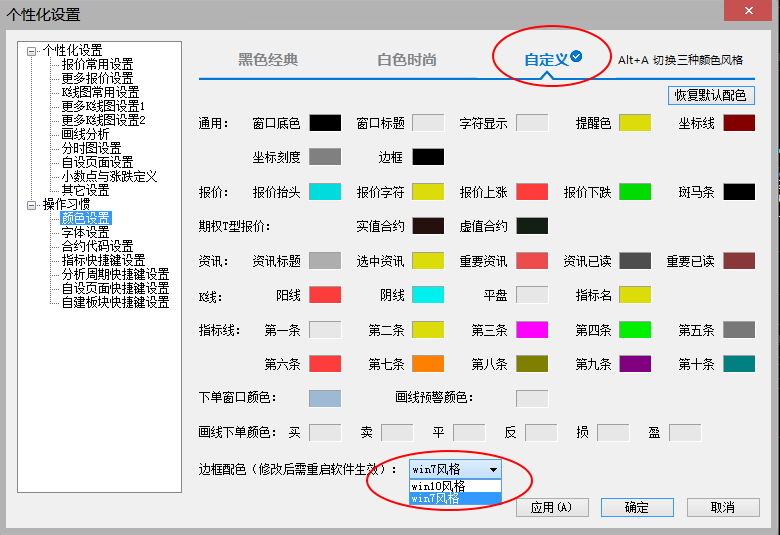The width and height of the screenshot is (780, 535).
Task: Set the 提醒色 yellow color swatch
Action: 635,123
